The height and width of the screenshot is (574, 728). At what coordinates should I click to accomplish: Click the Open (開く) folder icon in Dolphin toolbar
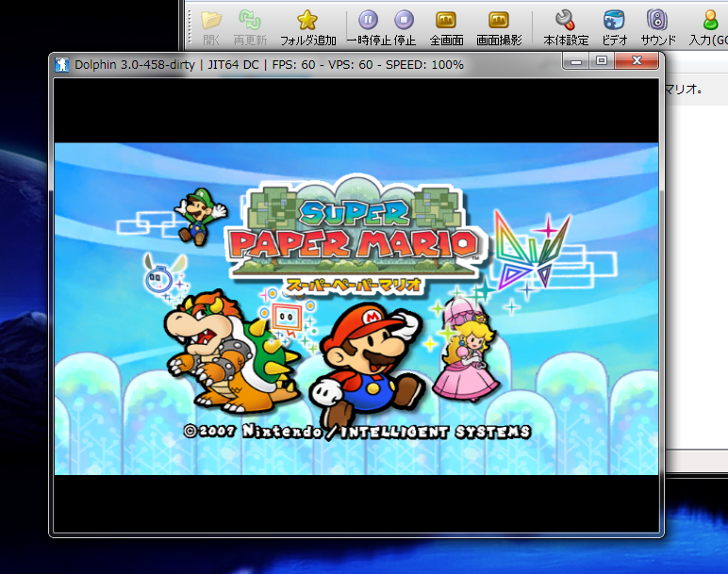click(x=211, y=21)
